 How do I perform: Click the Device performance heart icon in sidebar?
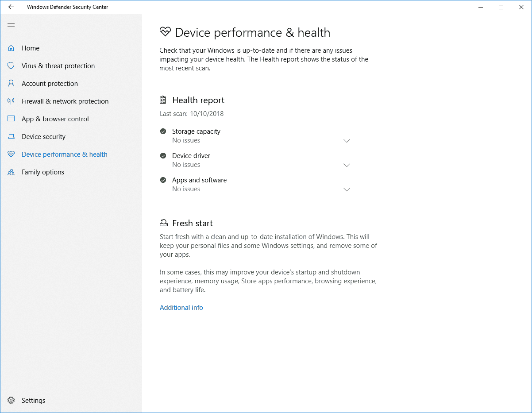click(x=11, y=154)
